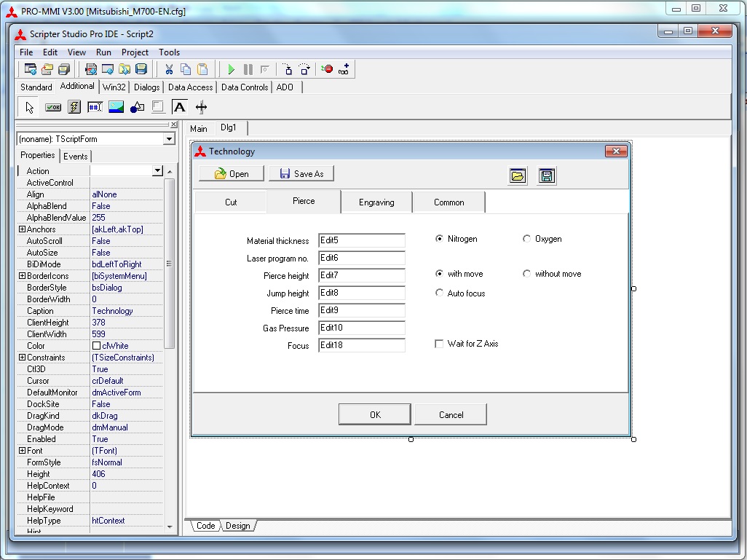
Task: Select the Image component in palette
Action: [x=116, y=107]
